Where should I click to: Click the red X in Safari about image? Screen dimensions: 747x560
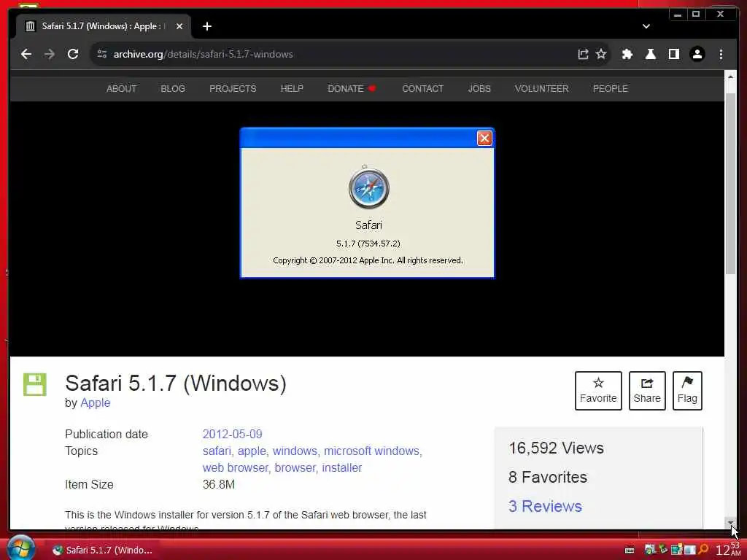coord(484,138)
